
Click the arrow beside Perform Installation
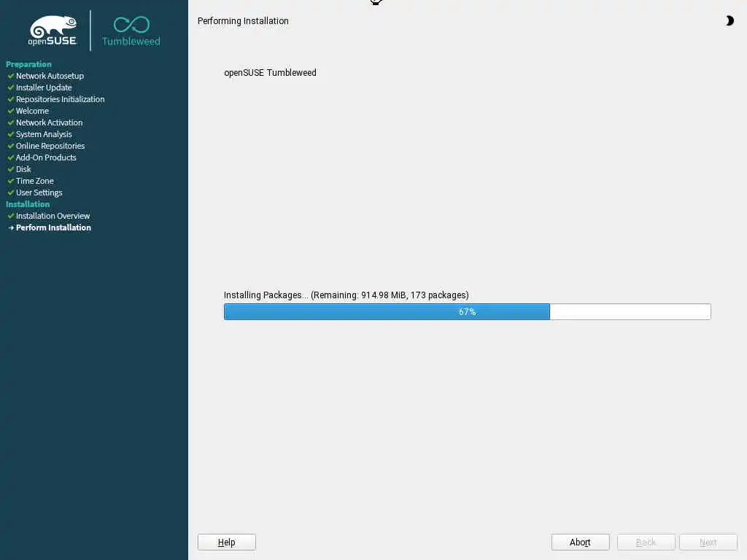click(11, 227)
